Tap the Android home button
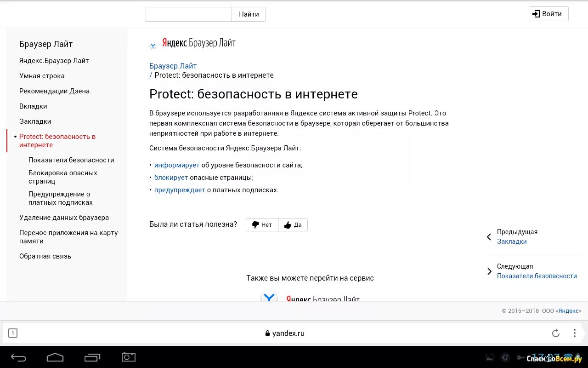This screenshot has height=368, width=588. (x=55, y=357)
